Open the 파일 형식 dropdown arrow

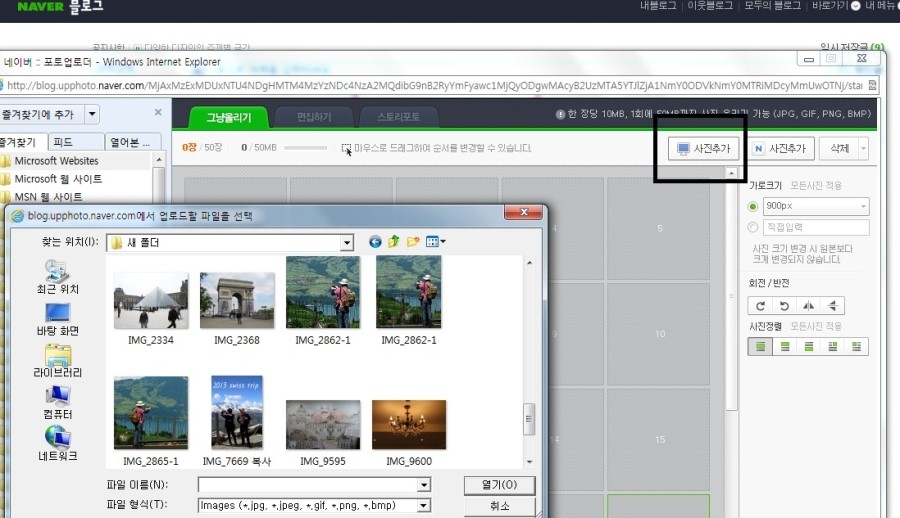[424, 505]
